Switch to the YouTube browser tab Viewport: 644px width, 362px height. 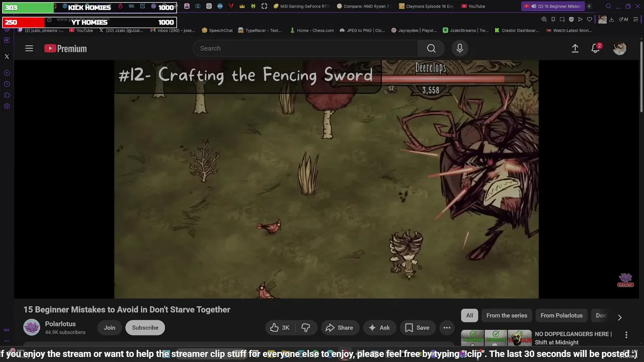(473, 6)
